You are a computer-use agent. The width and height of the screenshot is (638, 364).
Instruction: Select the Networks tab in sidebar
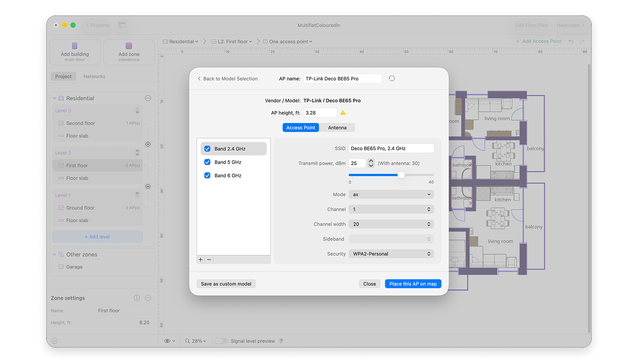94,76
